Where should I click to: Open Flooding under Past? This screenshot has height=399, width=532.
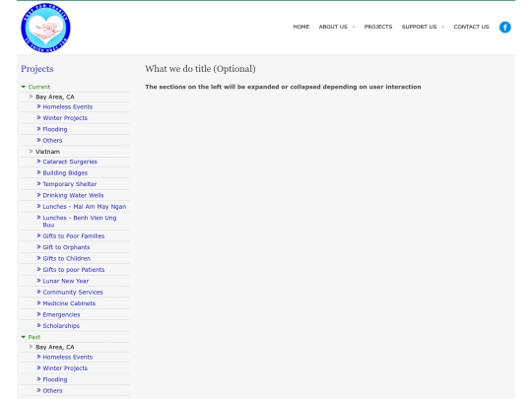click(x=55, y=379)
